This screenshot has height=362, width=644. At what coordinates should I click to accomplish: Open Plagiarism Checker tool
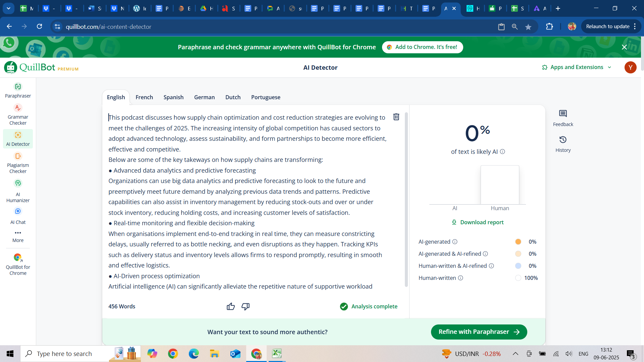18,163
